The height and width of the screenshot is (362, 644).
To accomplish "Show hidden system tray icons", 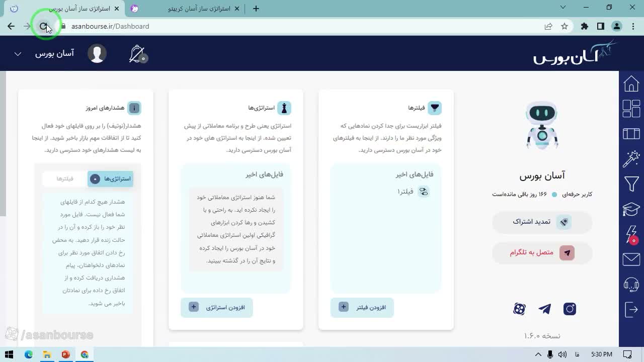I will pos(538,354).
